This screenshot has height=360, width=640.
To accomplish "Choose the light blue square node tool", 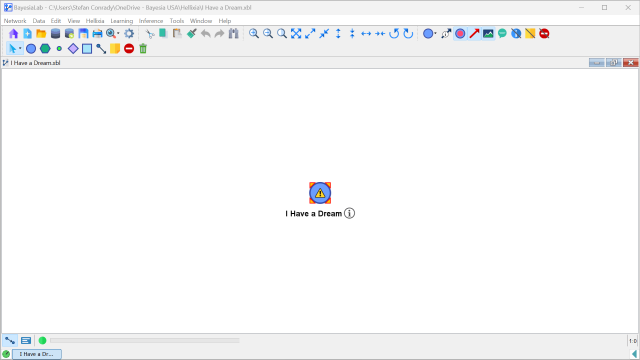I will point(87,49).
